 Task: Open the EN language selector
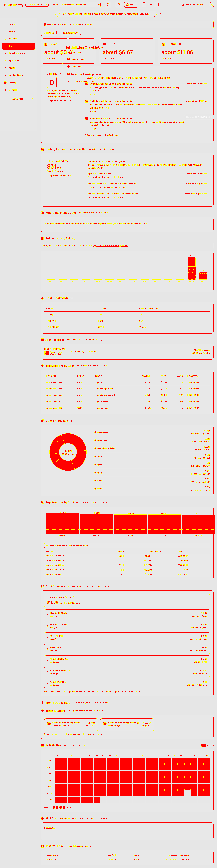point(131,5)
